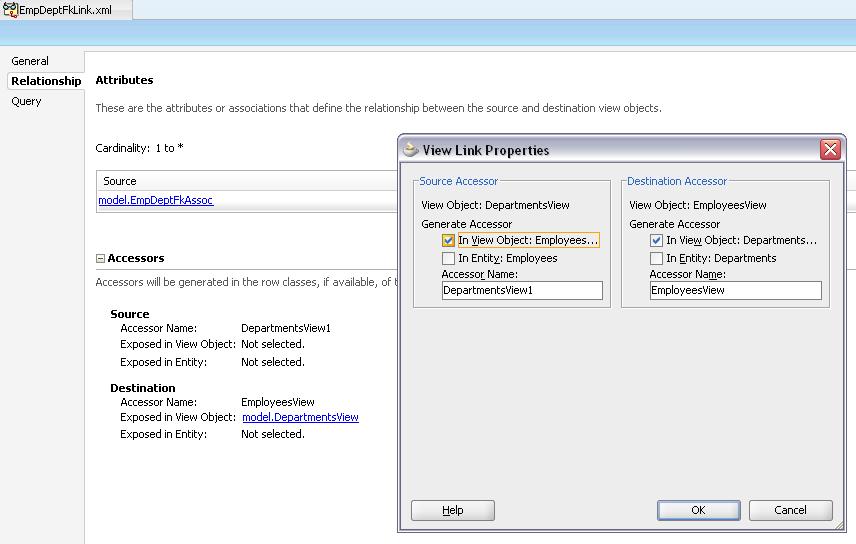Click the Attributes heading
This screenshot has width=856, height=544.
124,80
